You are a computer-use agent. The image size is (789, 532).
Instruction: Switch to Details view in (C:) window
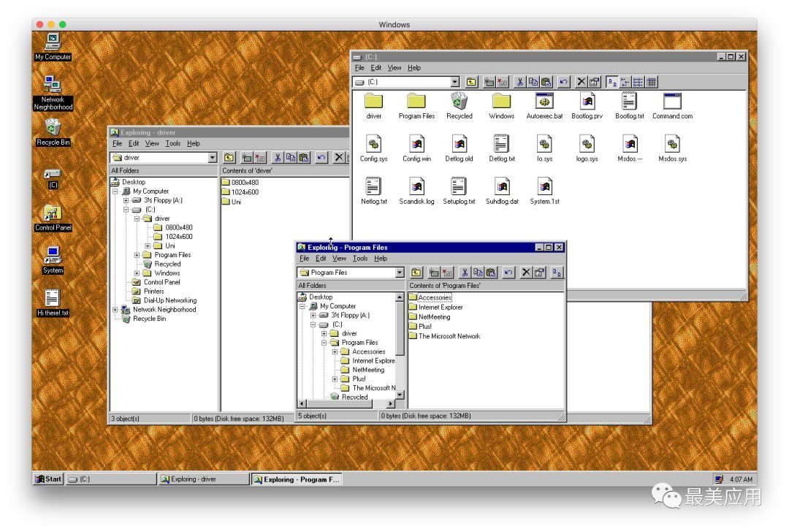tap(651, 83)
